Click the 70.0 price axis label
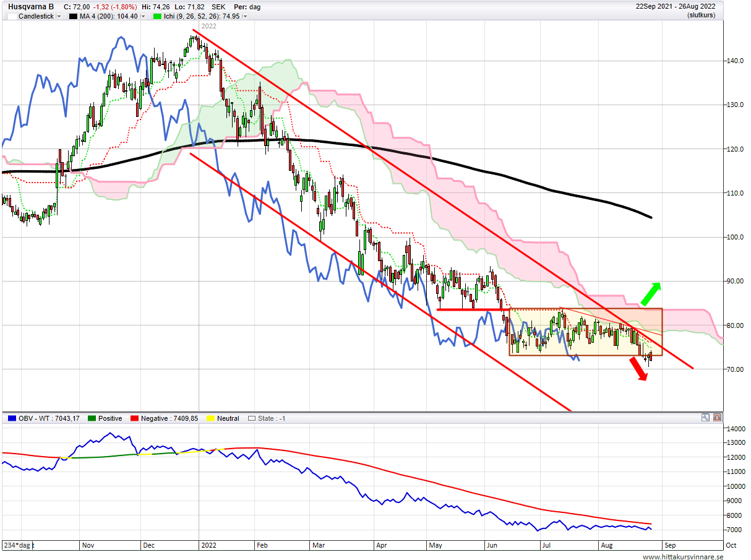The height and width of the screenshot is (560, 751). (735, 369)
